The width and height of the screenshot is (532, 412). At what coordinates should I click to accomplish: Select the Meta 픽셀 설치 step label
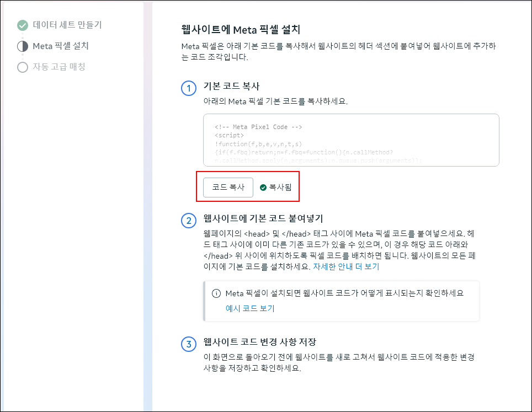click(x=60, y=46)
